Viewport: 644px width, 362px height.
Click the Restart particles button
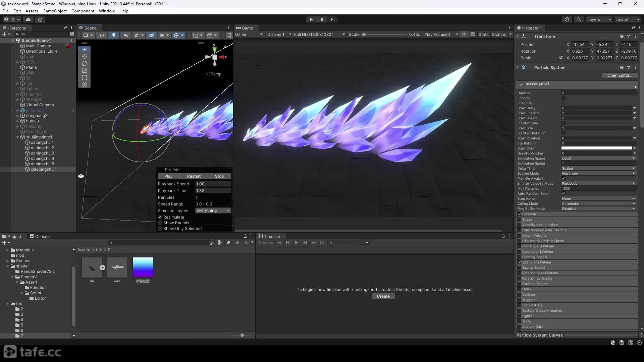point(194,176)
